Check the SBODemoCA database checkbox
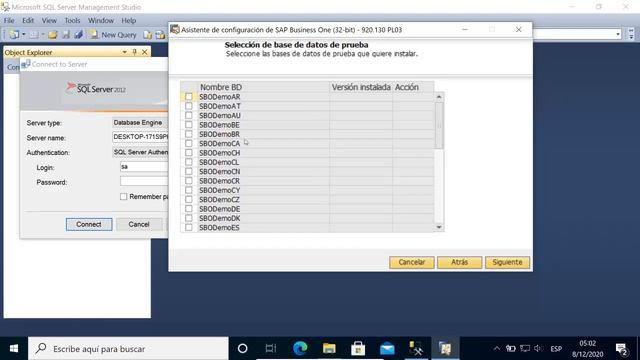This screenshot has height=360, width=640. point(189,144)
